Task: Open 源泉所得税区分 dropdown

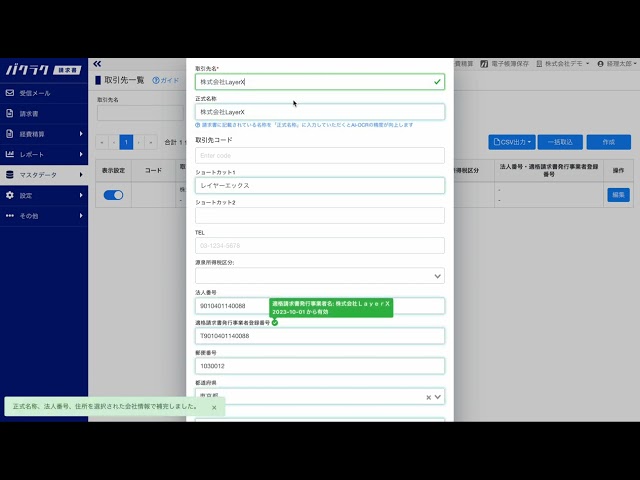Action: tap(320, 276)
